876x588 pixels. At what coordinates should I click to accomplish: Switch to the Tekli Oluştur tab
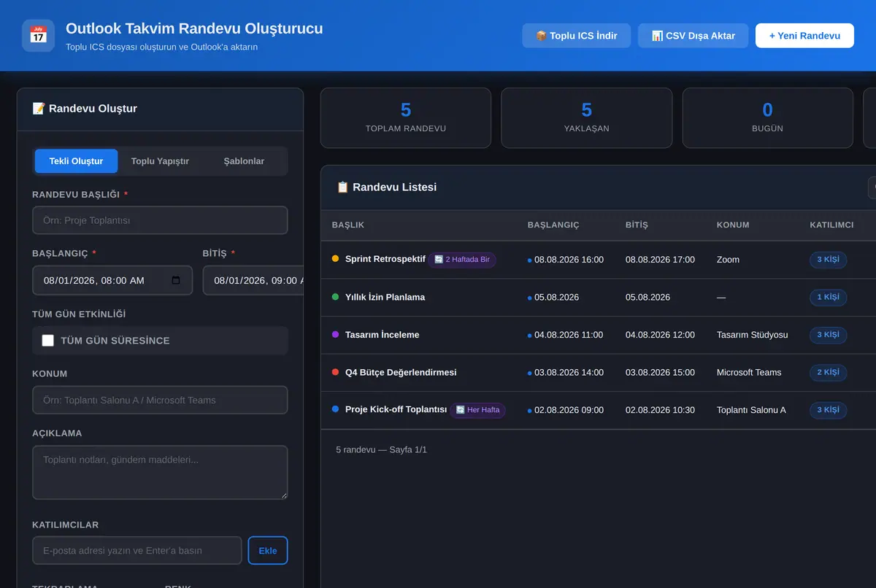coord(76,161)
